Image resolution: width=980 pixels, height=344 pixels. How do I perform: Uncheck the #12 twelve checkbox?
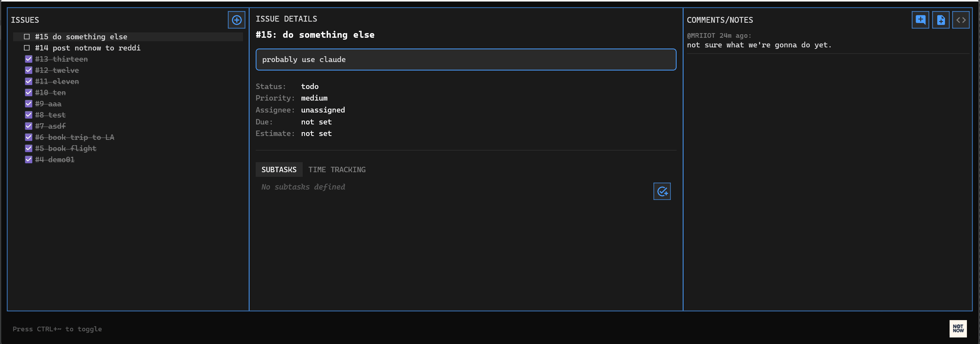28,70
